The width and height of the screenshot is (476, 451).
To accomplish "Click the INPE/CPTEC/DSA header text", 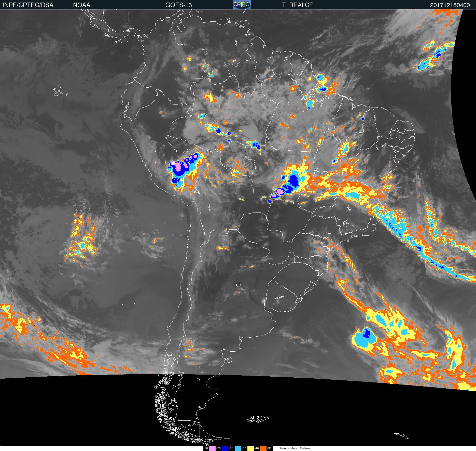I will click(x=28, y=5).
